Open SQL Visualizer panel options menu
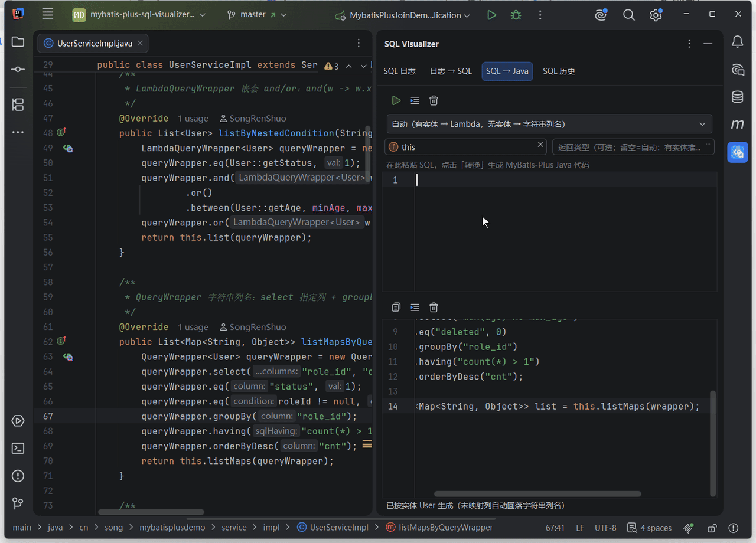Image resolution: width=756 pixels, height=543 pixels. click(x=689, y=44)
